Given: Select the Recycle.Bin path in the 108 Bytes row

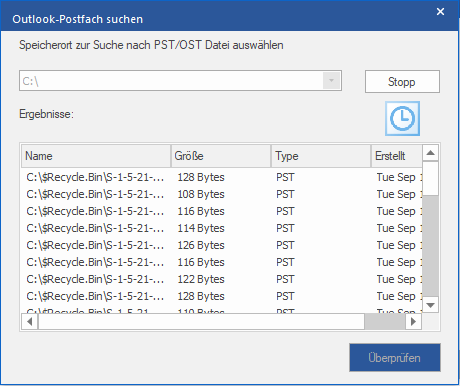Looking at the screenshot, I should pos(95,194).
